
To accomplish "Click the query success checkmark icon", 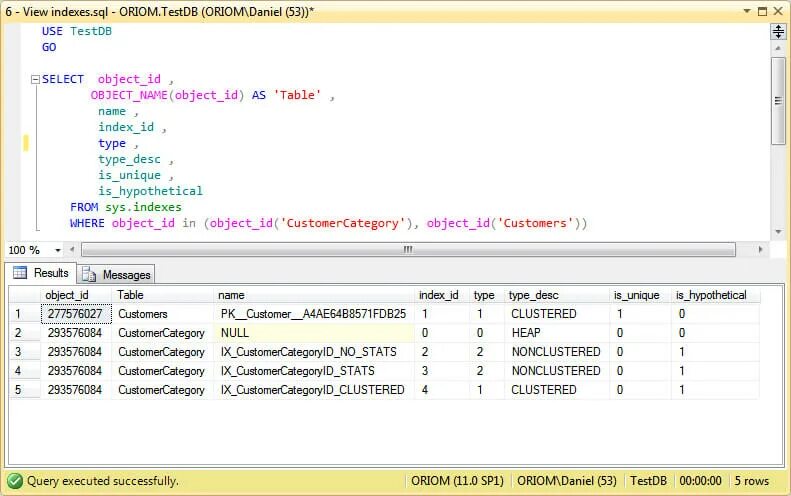I will click(15, 481).
